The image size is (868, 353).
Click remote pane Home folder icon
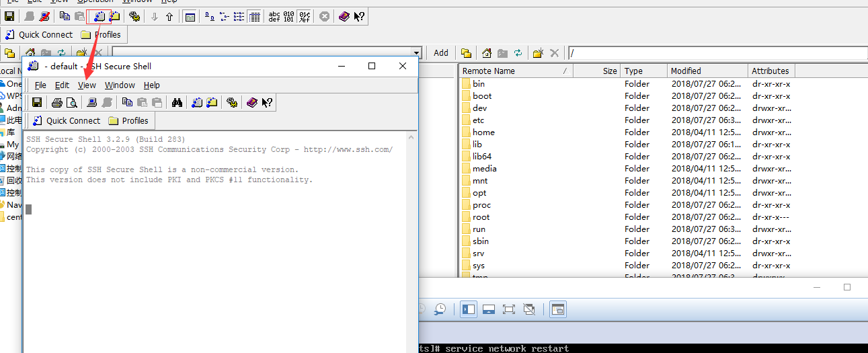(487, 53)
